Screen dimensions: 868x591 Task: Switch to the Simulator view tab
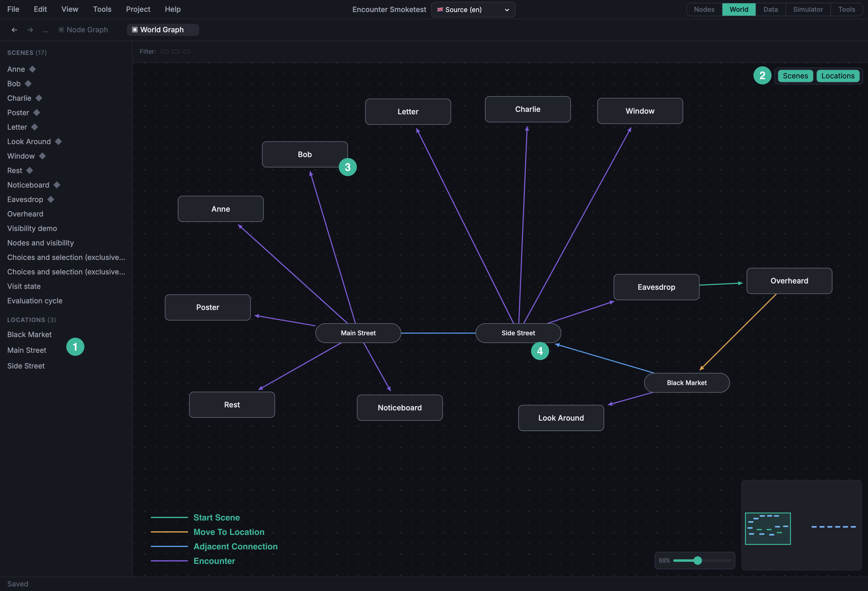[808, 9]
